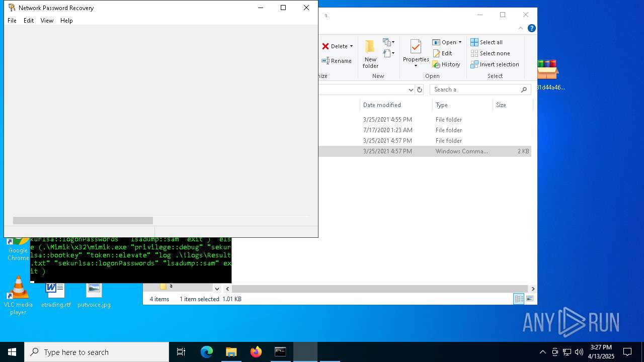Viewport: 644px width, 362px height.
Task: Open the Explorer Help question mark icon
Action: [x=532, y=28]
